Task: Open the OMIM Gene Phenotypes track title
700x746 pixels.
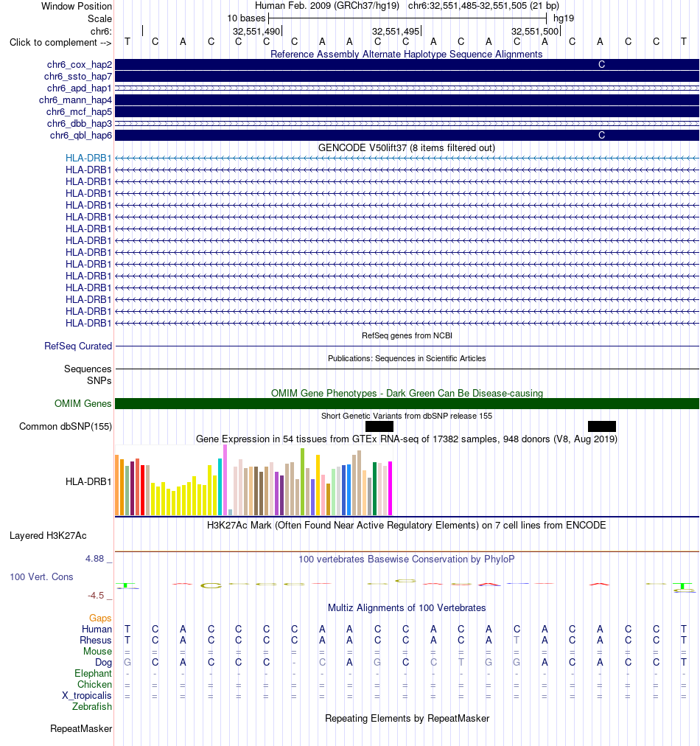Action: (407, 394)
